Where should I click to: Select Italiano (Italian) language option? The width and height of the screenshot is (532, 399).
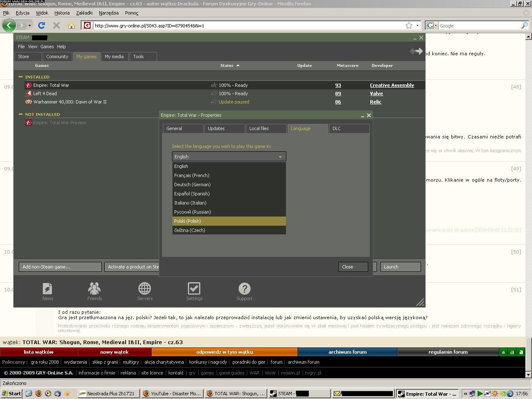coord(229,203)
